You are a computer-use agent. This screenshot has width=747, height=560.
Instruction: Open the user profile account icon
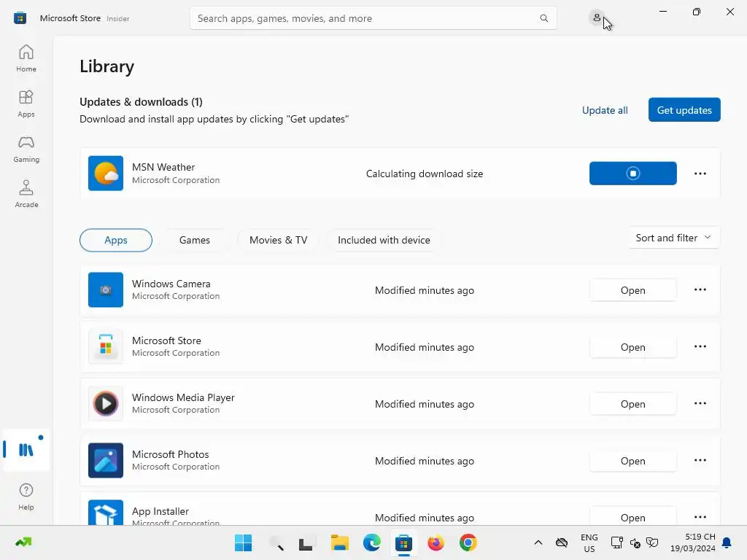pyautogui.click(x=597, y=18)
